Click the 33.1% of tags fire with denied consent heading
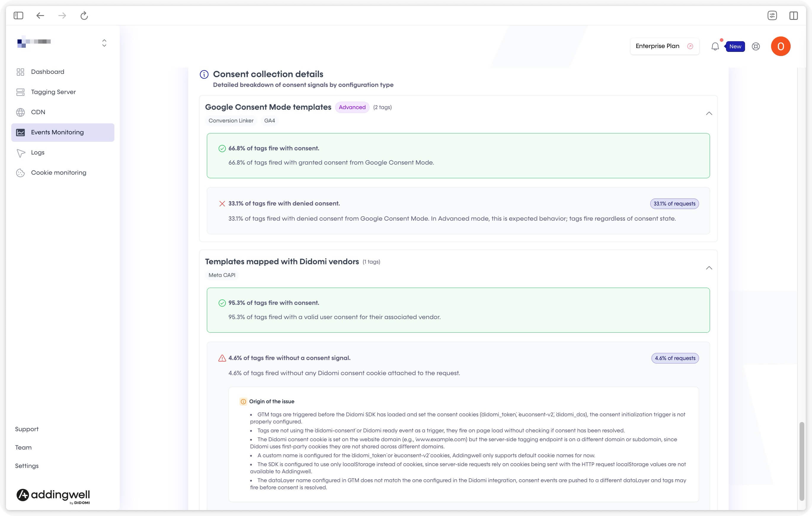Image resolution: width=812 pixels, height=516 pixels. pos(284,203)
